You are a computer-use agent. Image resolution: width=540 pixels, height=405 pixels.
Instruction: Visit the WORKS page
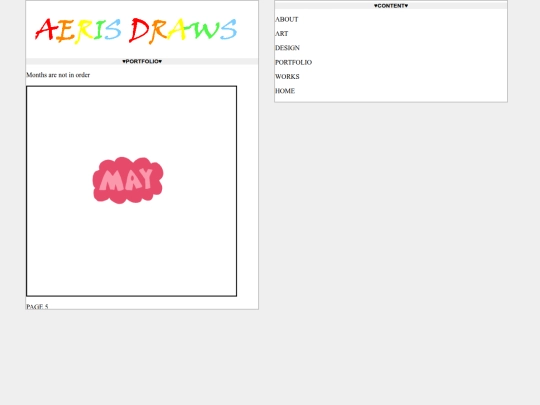[287, 77]
